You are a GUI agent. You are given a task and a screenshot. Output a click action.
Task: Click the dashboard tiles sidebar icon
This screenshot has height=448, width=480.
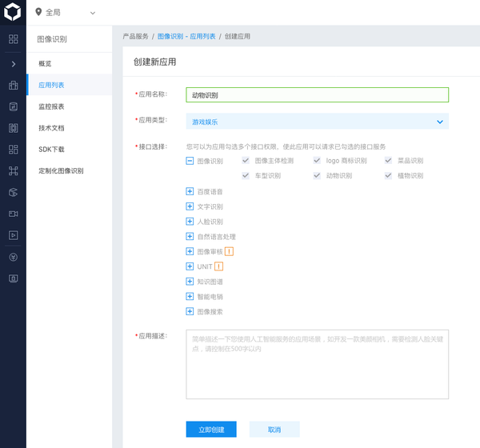(13, 150)
